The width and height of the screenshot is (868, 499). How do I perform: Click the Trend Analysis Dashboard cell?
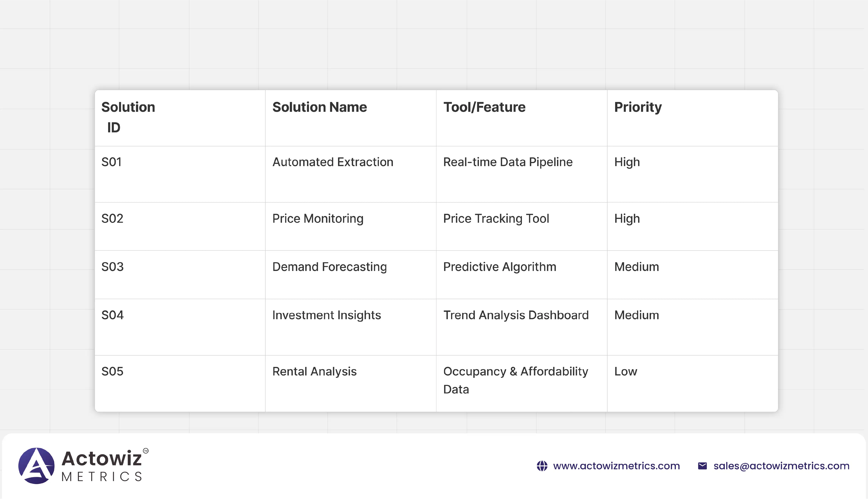(516, 315)
